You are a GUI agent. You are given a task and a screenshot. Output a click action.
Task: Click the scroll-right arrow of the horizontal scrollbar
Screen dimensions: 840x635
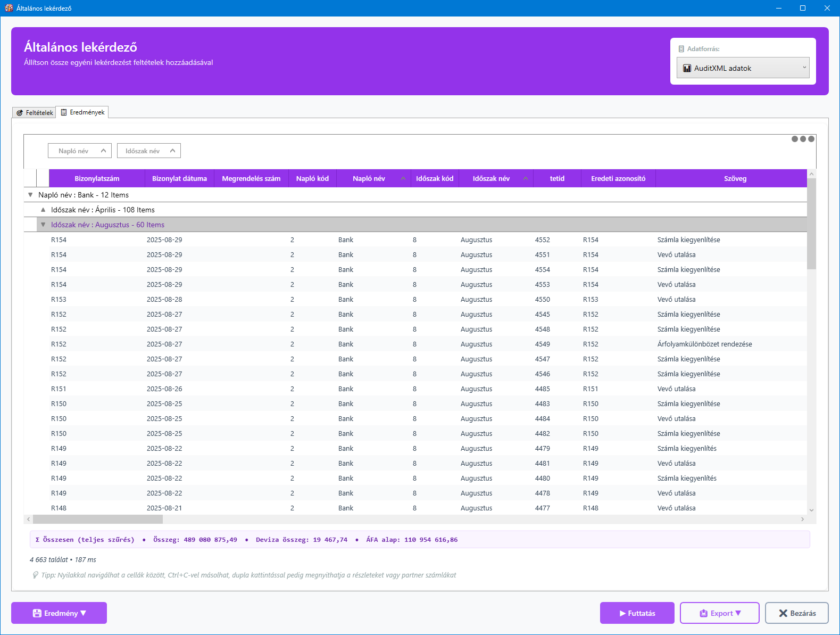(802, 519)
